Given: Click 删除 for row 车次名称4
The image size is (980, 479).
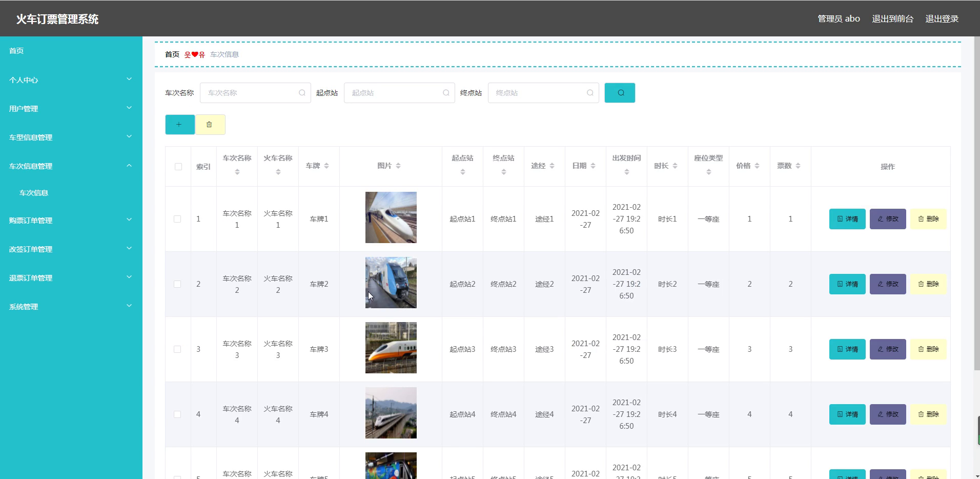Looking at the screenshot, I should coord(928,414).
